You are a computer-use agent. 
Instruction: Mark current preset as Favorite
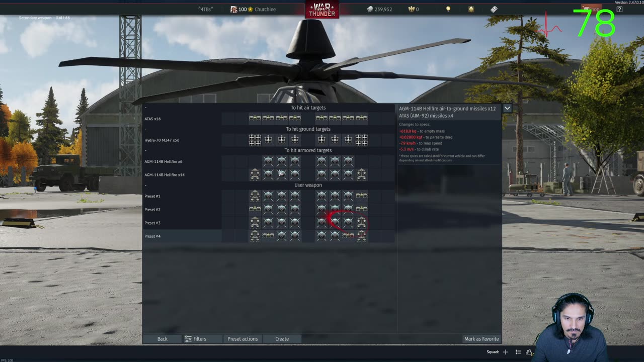(x=481, y=339)
